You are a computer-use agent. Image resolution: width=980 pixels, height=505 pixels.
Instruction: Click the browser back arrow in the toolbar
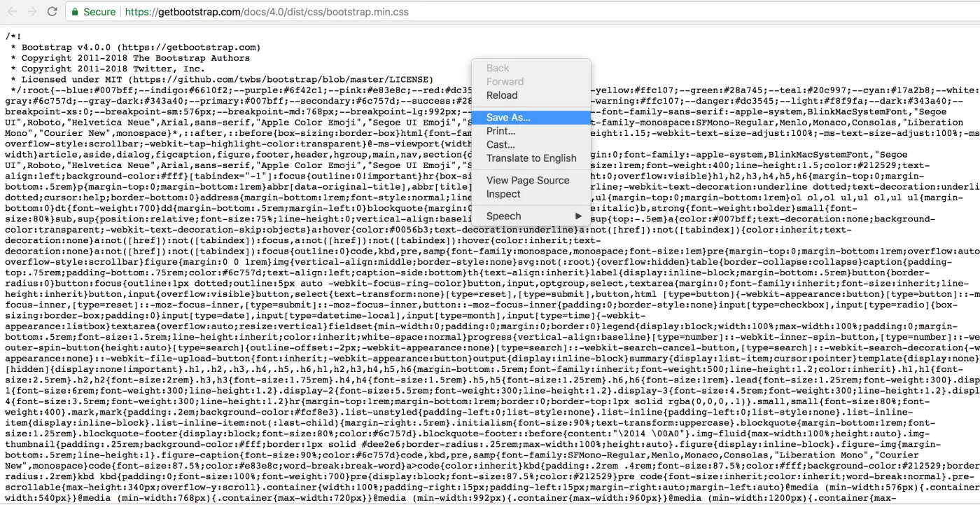[x=12, y=12]
